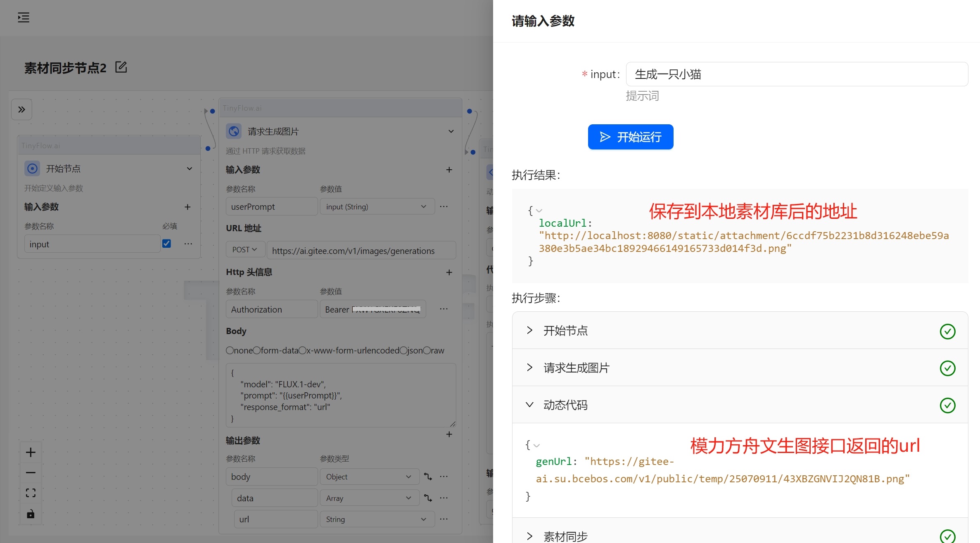Click the input prompt text field
The height and width of the screenshot is (543, 980).
click(x=797, y=74)
